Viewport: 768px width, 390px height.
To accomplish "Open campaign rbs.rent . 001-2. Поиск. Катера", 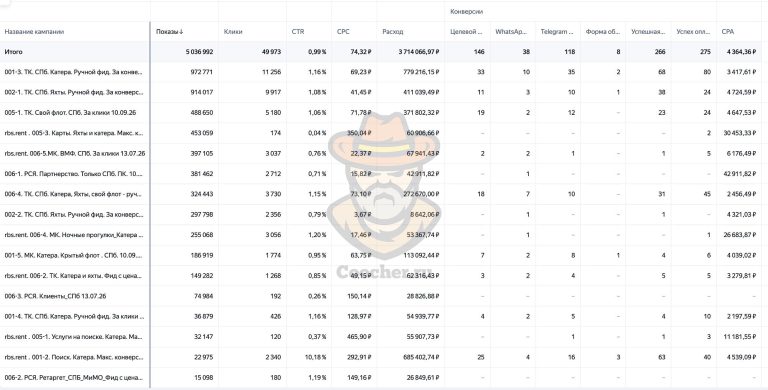I will (x=74, y=358).
